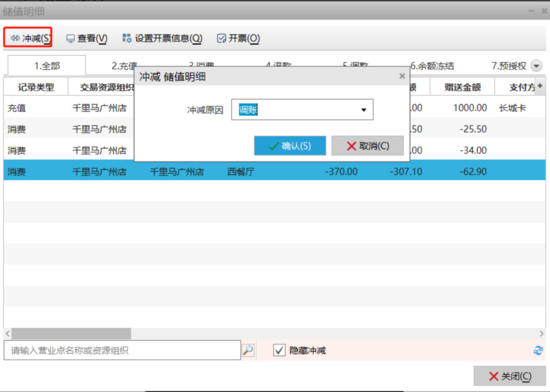Click the 开票 invoice icon
The height and width of the screenshot is (392, 550).
(x=222, y=38)
